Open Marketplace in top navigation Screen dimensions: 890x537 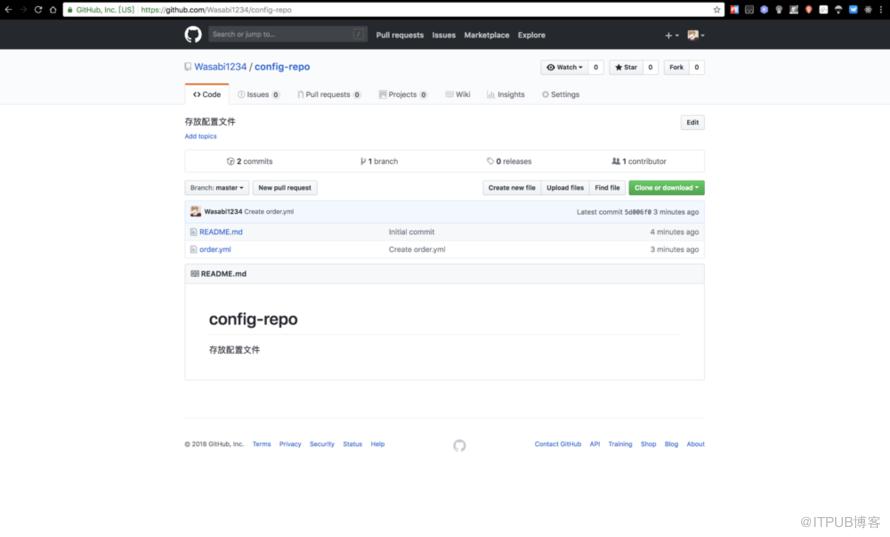click(x=486, y=35)
